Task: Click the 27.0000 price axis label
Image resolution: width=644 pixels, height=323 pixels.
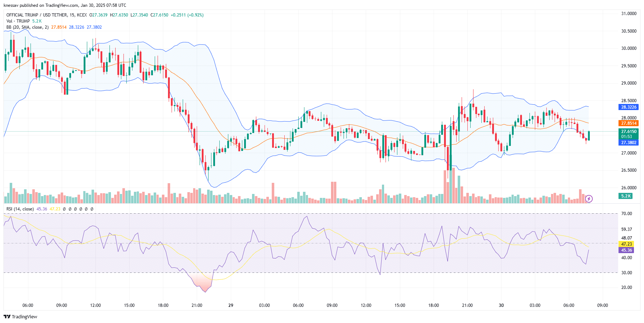Action: click(x=629, y=153)
